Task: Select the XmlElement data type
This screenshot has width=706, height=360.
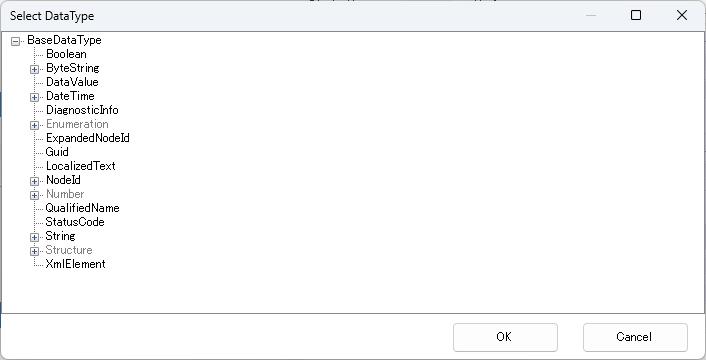Action: coord(75,264)
